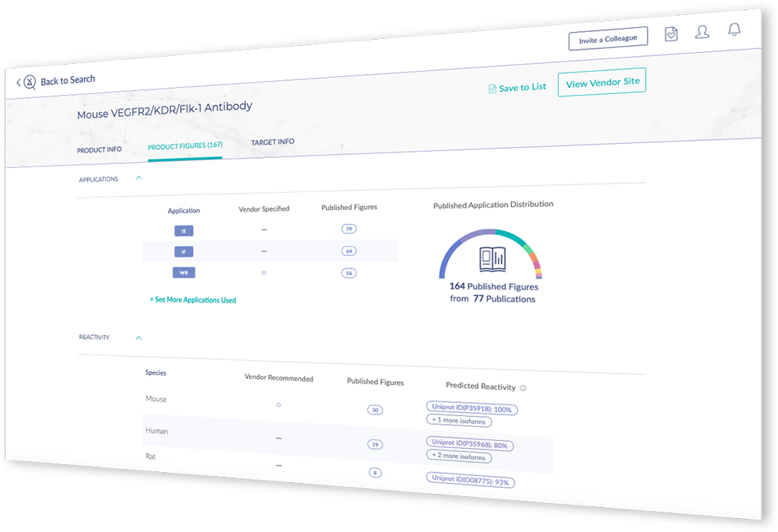778x532 pixels.
Task: Switch to the Product Info tab
Action: 99,150
